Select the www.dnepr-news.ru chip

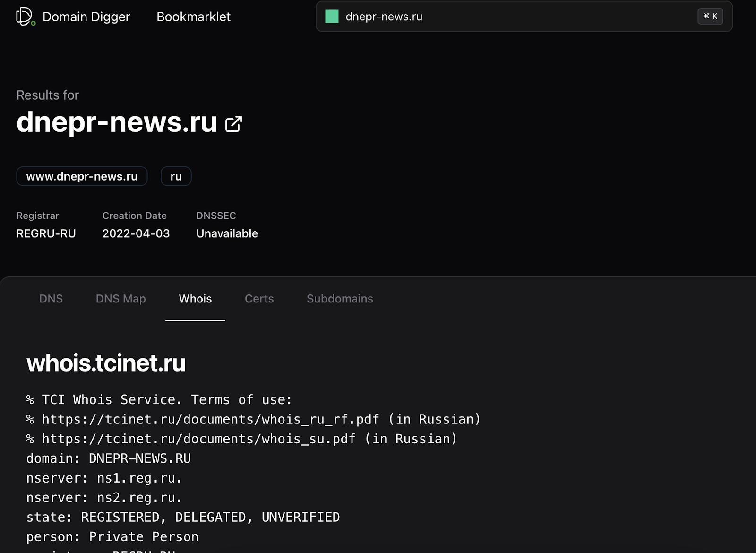pos(82,176)
